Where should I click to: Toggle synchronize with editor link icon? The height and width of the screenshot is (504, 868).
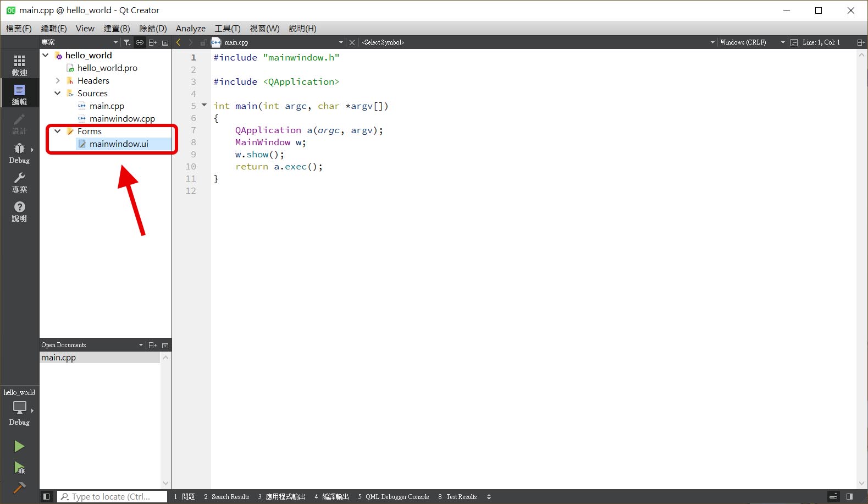(x=140, y=42)
